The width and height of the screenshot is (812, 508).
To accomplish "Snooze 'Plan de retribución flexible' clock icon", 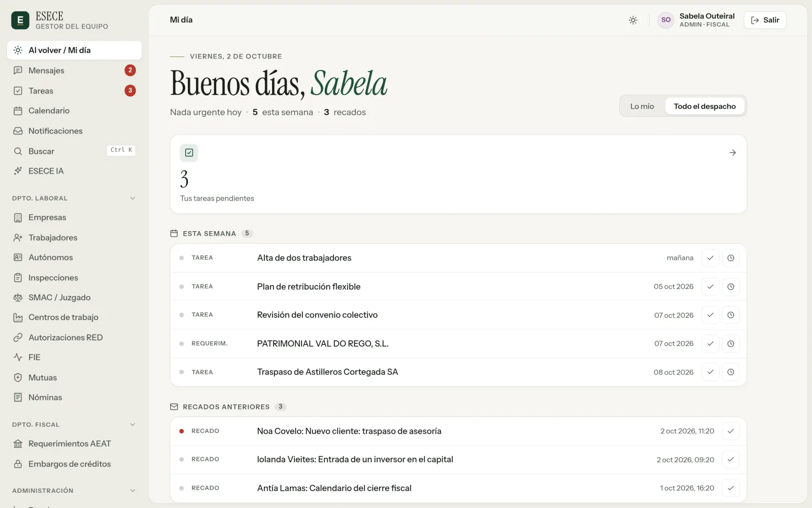I will pos(731,287).
